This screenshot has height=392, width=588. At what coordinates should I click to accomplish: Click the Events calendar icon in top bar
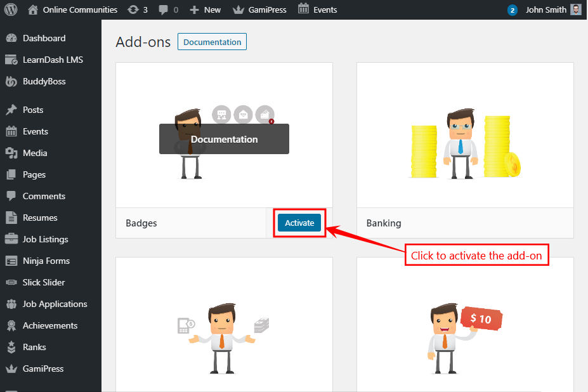pyautogui.click(x=304, y=10)
